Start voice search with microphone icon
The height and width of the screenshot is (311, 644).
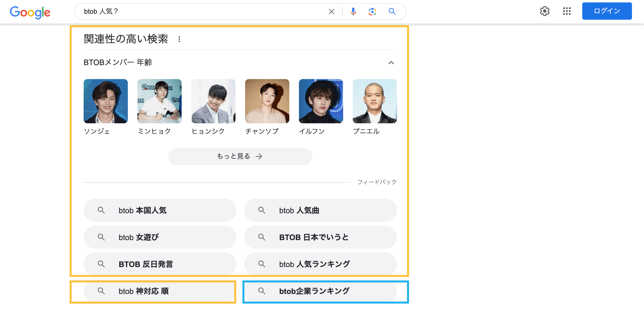coord(353,12)
